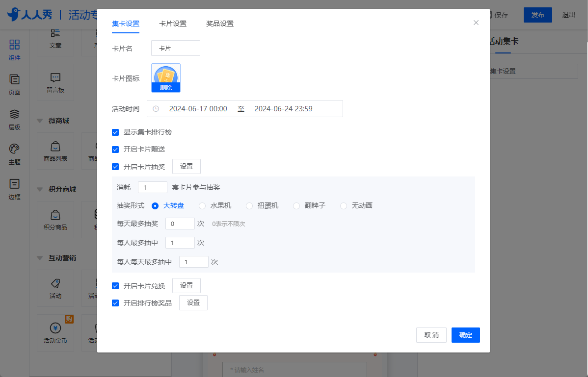Add the 积分商品 points product component
Image resolution: width=588 pixels, height=377 pixels.
(x=55, y=220)
